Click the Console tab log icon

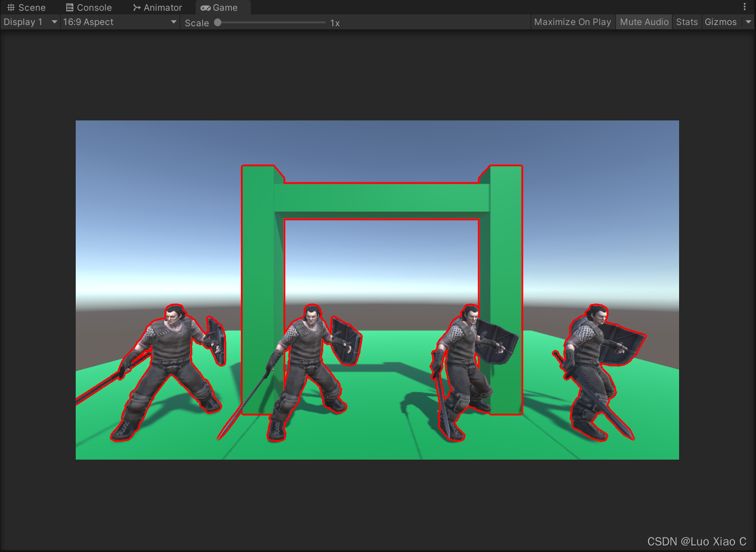(x=70, y=8)
